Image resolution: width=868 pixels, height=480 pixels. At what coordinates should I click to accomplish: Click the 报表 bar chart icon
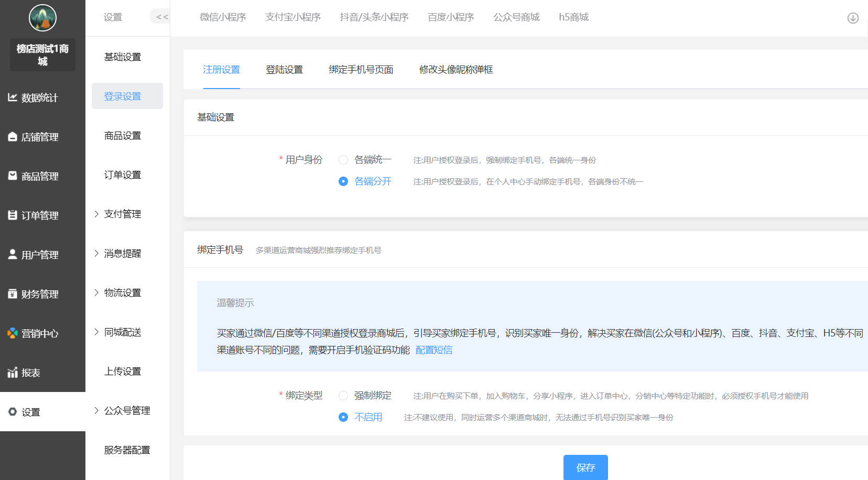tap(13, 373)
